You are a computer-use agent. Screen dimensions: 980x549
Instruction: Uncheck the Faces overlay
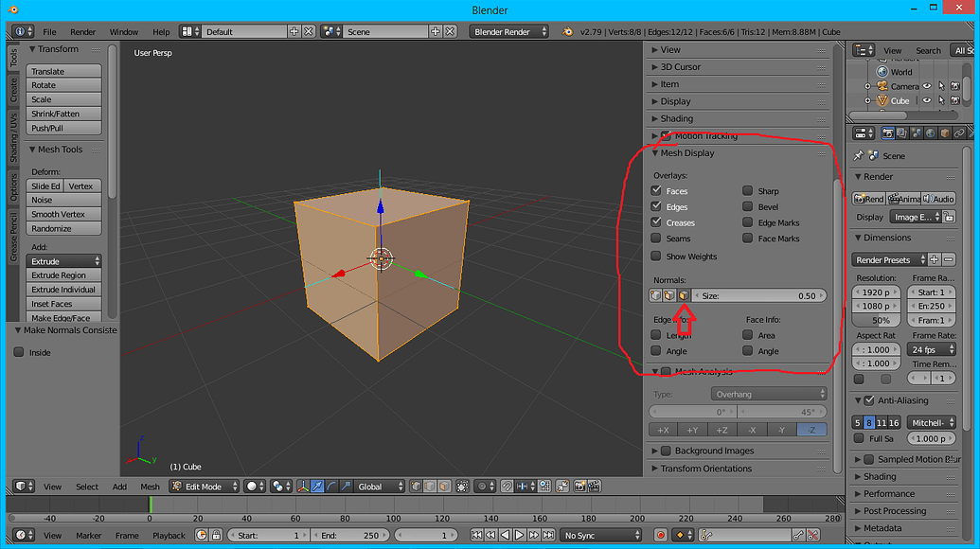coord(655,190)
